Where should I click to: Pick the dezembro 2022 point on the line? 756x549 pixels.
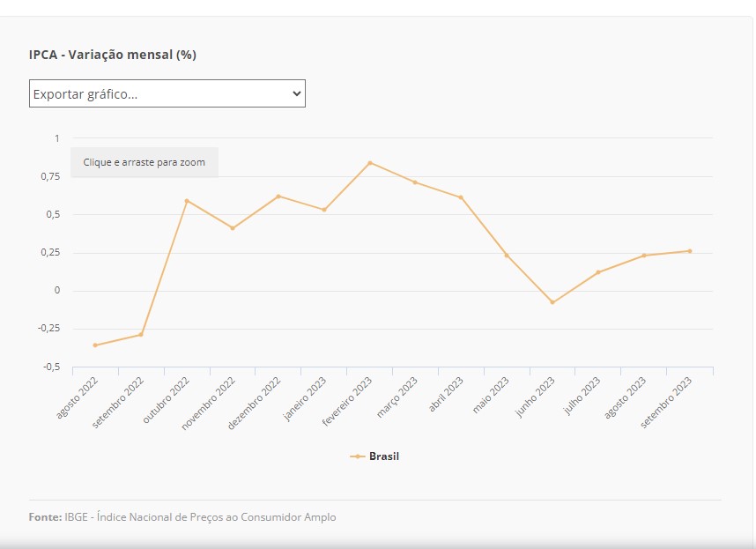[278, 197]
